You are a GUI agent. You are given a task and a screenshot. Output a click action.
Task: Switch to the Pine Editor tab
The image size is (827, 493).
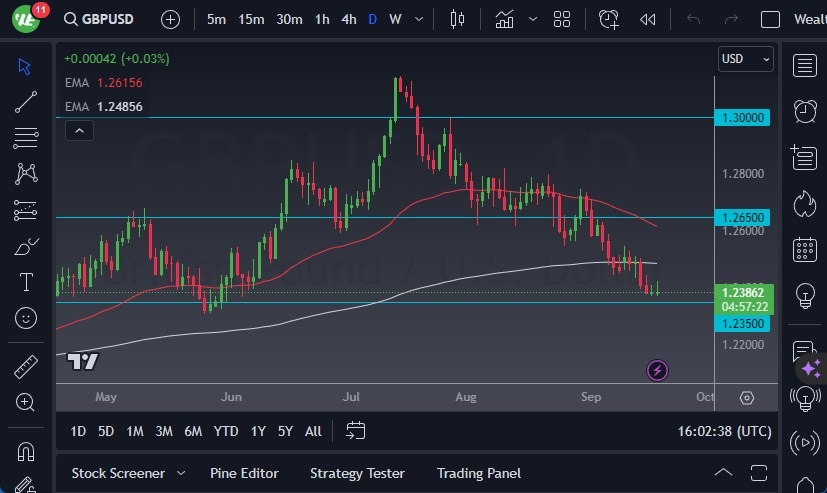[244, 473]
